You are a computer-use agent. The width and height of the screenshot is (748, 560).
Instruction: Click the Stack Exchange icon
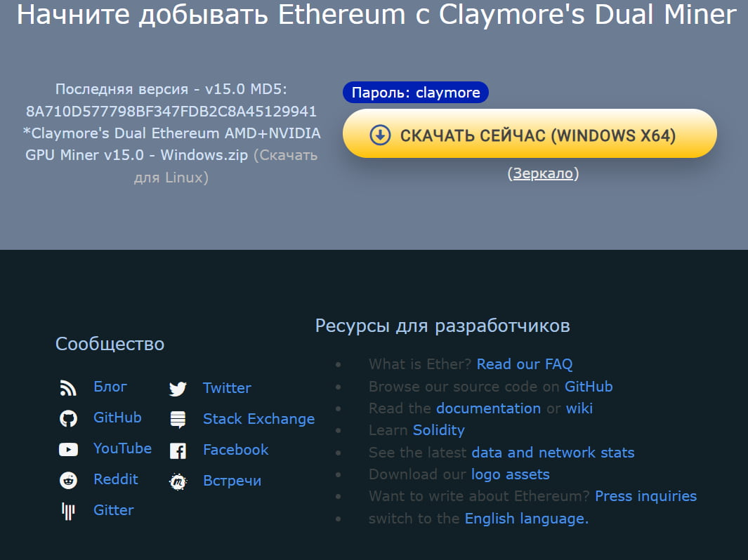tap(178, 420)
